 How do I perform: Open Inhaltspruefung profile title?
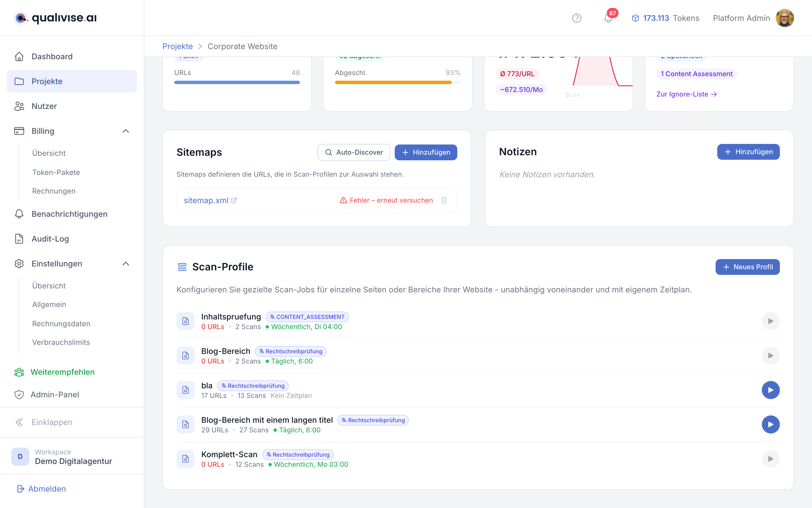pyautogui.click(x=231, y=317)
